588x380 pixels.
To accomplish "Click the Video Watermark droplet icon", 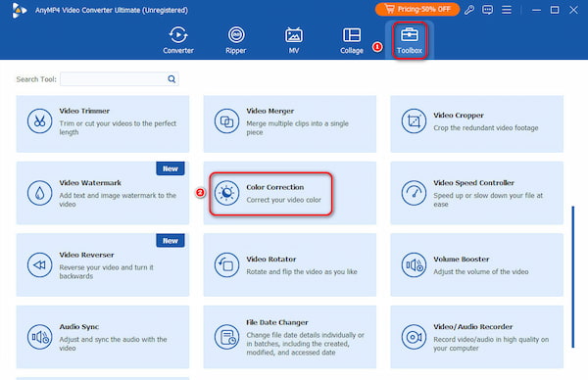I will pyautogui.click(x=39, y=193).
